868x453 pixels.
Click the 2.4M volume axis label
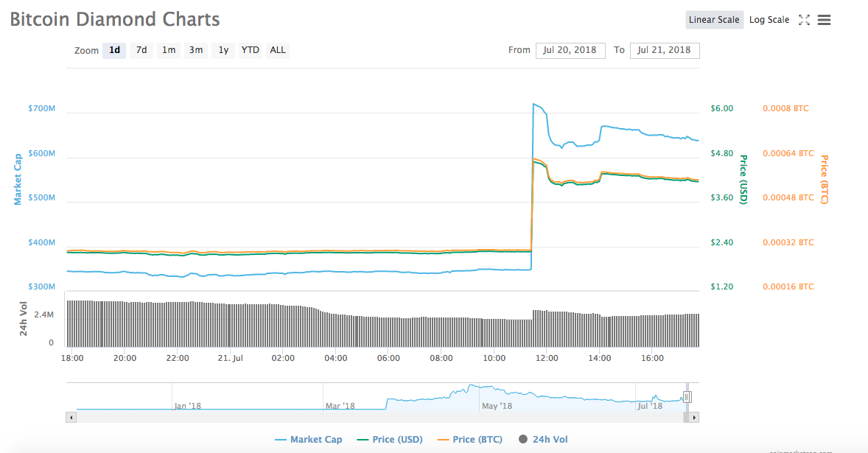click(43, 315)
